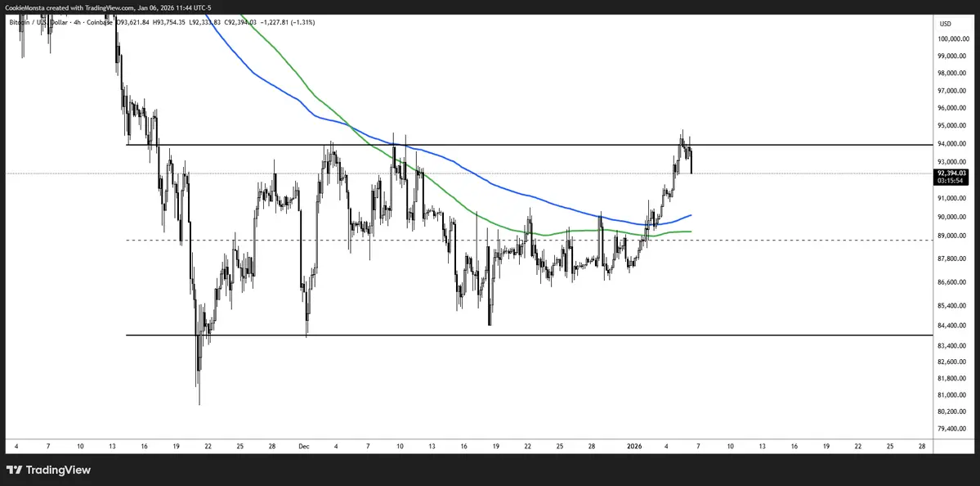Click the 84,400.00 price axis label
Image resolution: width=980 pixels, height=486 pixels.
point(953,326)
